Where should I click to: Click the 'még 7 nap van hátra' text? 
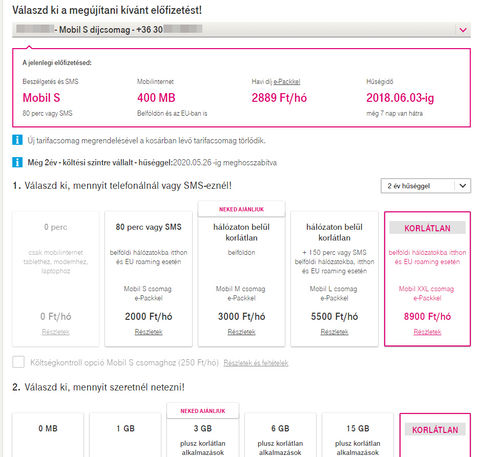(394, 113)
